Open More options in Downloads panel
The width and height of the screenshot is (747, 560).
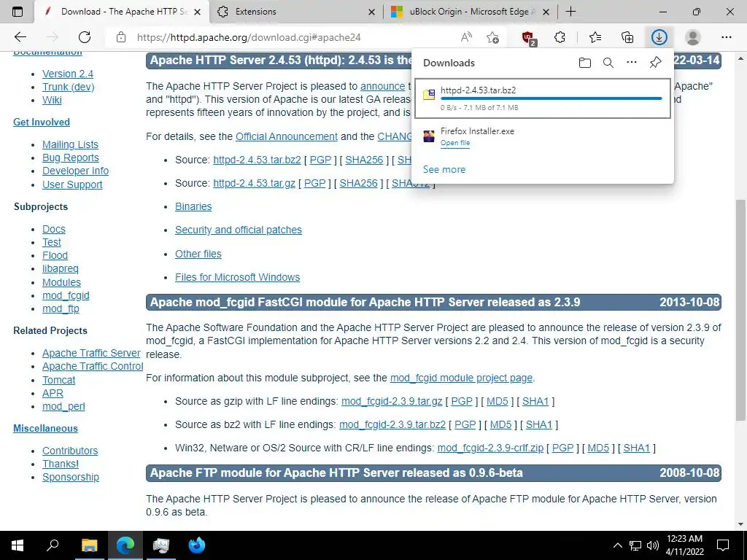632,63
